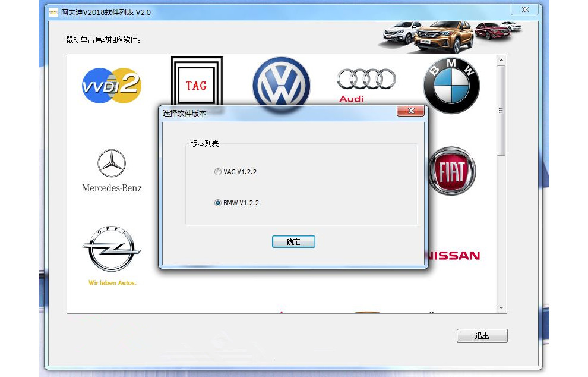The width and height of the screenshot is (588, 377).
Task: Select the Volkswagen logo
Action: [x=282, y=81]
